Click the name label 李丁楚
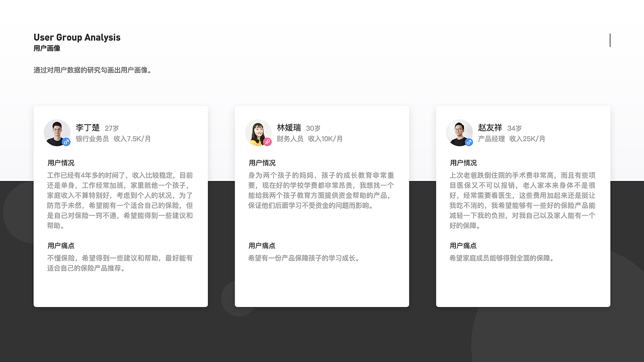 [88, 128]
